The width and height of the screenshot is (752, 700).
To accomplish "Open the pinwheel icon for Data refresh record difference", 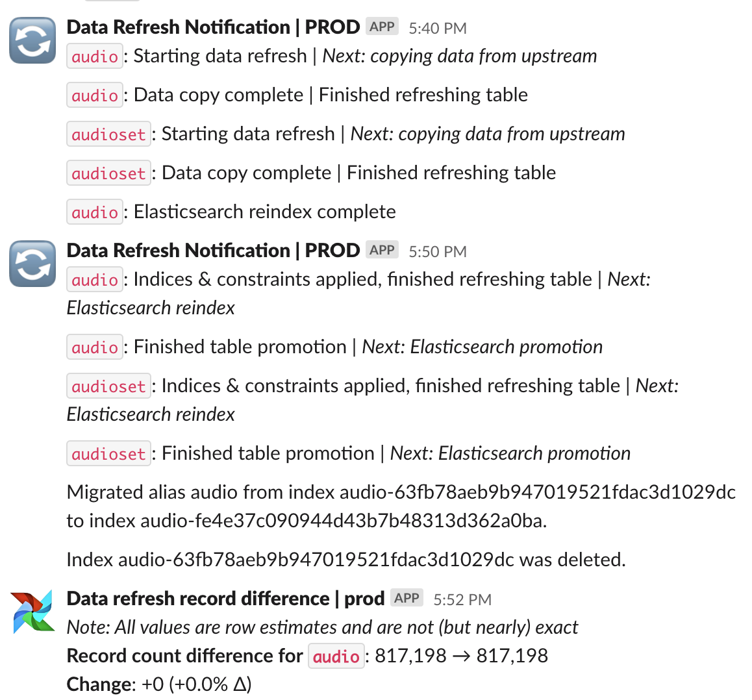I will pyautogui.click(x=32, y=611).
